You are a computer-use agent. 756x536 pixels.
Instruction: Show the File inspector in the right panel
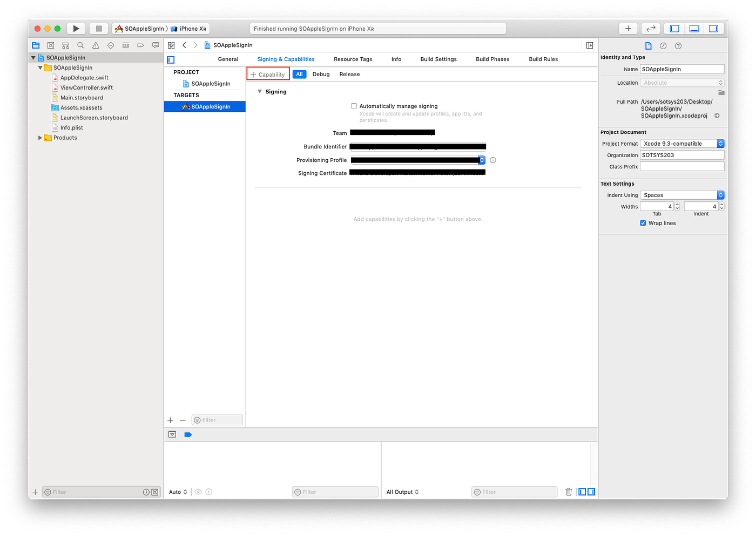(649, 45)
